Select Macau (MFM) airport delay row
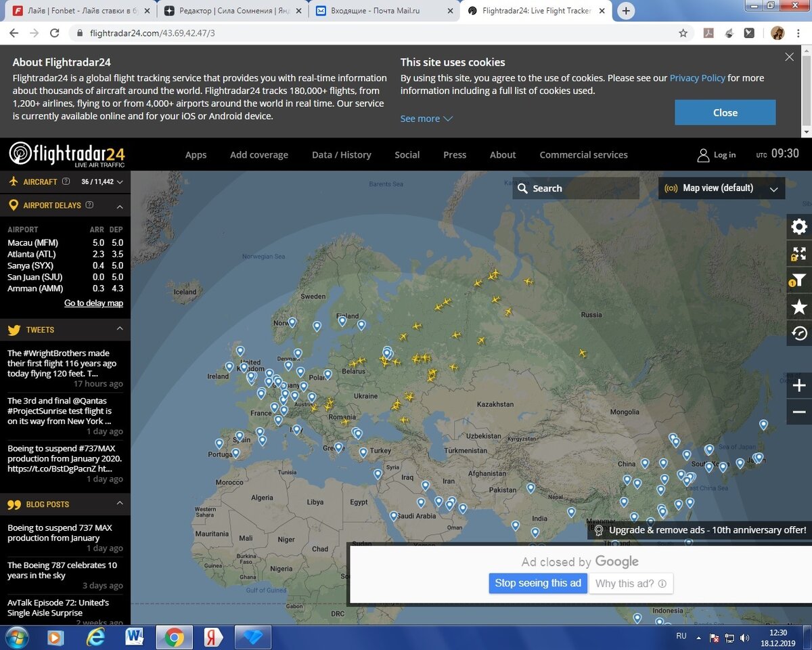This screenshot has width=812, height=650. pyautogui.click(x=65, y=242)
